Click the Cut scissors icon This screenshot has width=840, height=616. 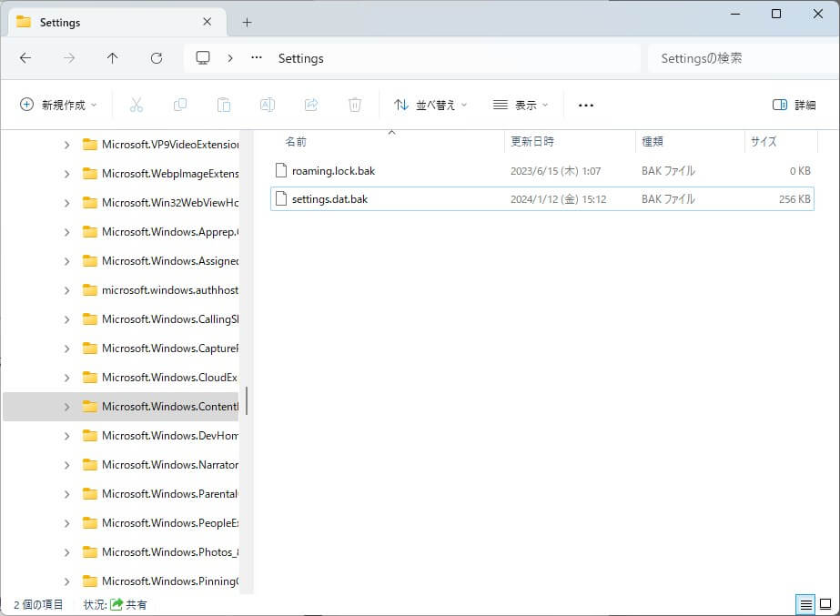coord(137,105)
